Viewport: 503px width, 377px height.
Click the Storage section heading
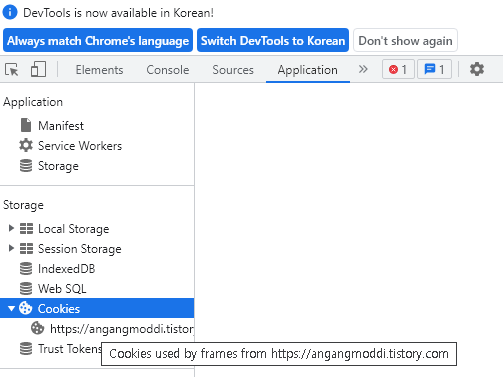click(23, 205)
